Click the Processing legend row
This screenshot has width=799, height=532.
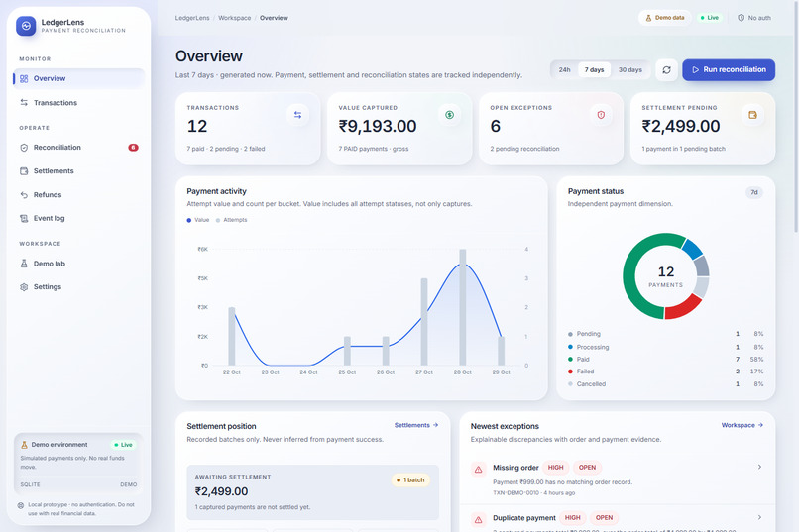click(x=665, y=347)
